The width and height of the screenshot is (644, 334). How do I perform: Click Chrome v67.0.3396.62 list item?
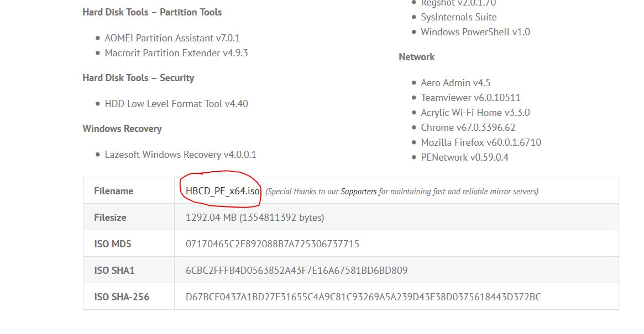(x=468, y=128)
